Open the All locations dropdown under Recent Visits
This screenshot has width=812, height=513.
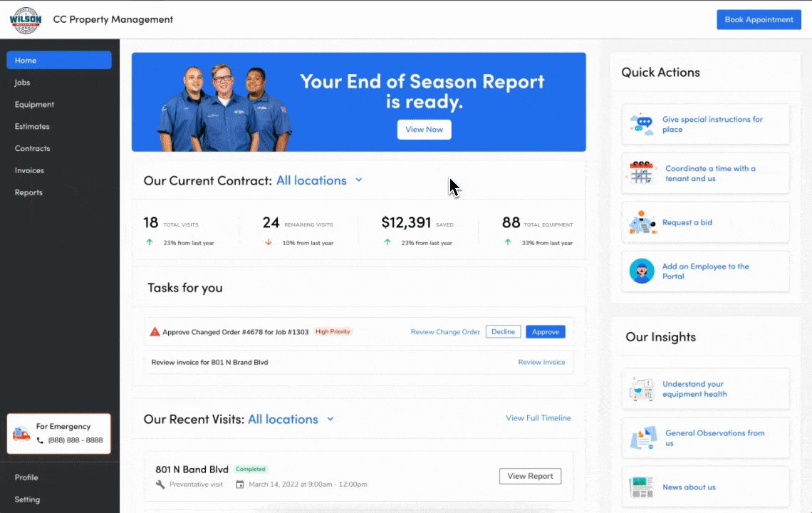click(330, 419)
